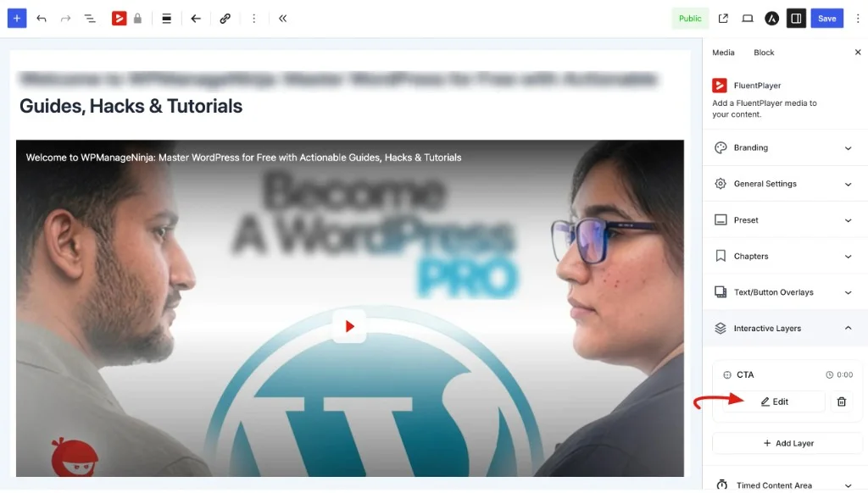Open the block inserter plus button
The height and width of the screenshot is (493, 868).
17,19
